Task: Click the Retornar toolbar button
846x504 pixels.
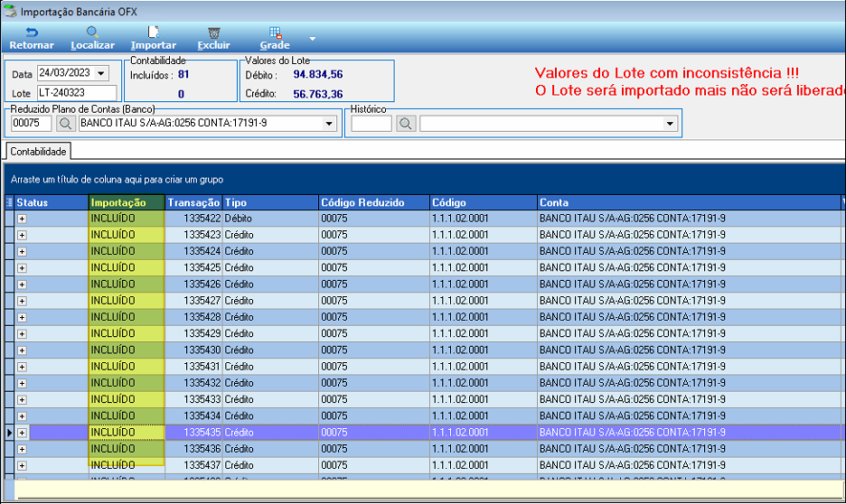Action: [32, 39]
